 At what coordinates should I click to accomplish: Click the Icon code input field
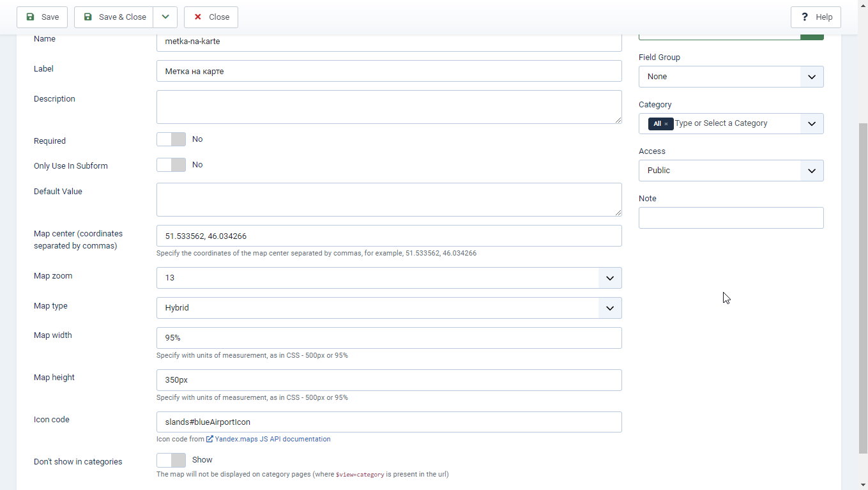pyautogui.click(x=388, y=422)
